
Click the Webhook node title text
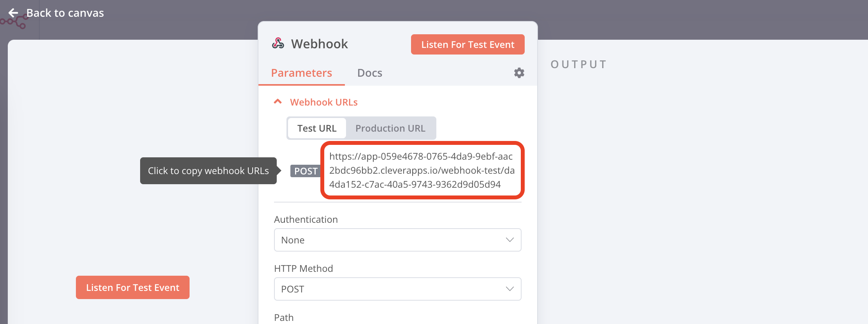pos(319,44)
